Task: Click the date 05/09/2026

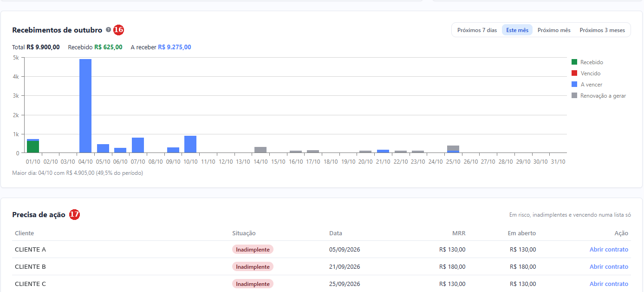Action: tap(345, 250)
